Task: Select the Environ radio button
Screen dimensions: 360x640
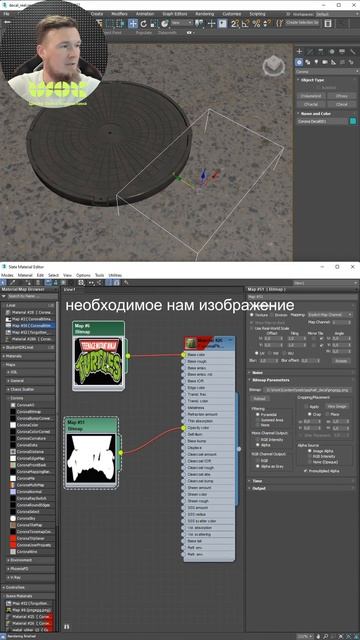Action: [x=271, y=315]
